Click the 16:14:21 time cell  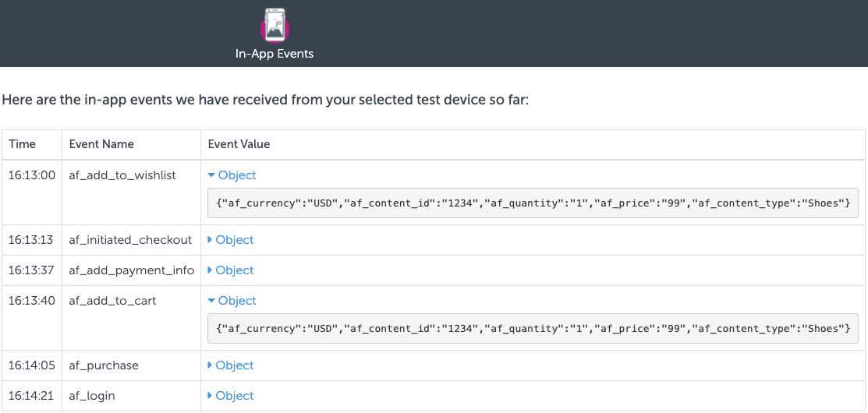point(31,396)
